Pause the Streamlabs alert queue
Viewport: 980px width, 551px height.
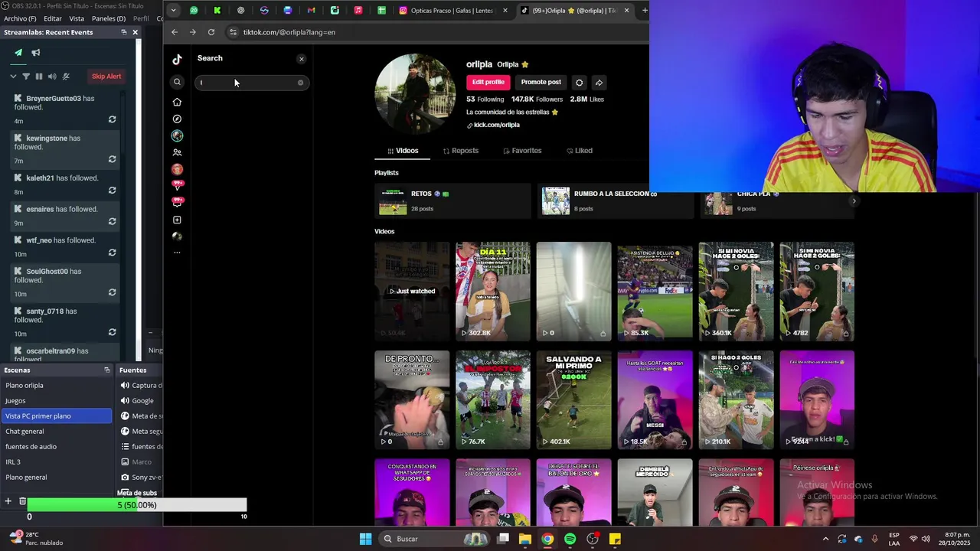tap(39, 77)
